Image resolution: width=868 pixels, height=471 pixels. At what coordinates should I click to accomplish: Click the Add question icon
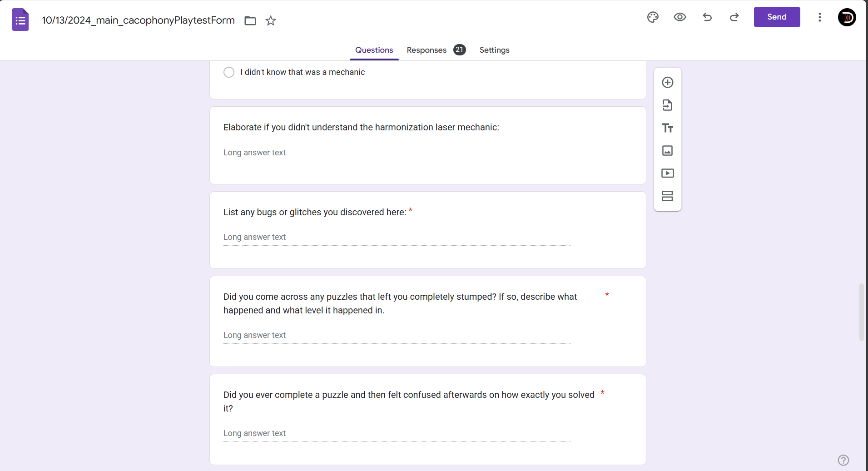[x=667, y=82]
